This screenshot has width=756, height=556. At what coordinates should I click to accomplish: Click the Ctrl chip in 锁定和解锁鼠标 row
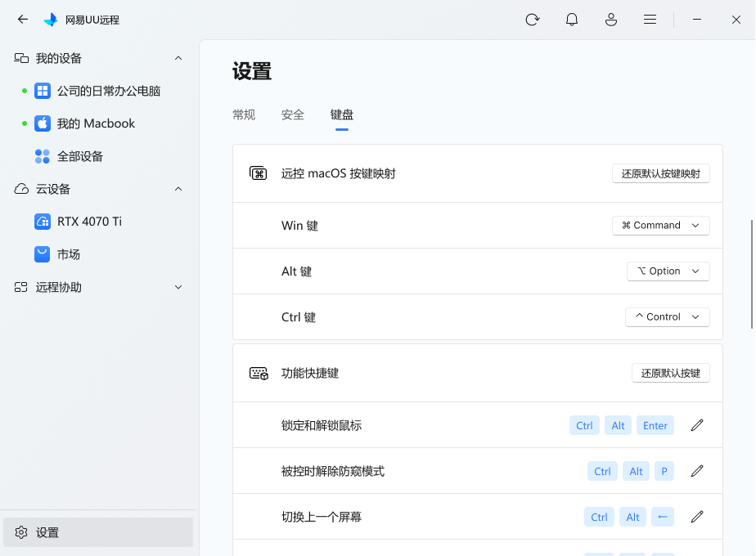tap(584, 425)
